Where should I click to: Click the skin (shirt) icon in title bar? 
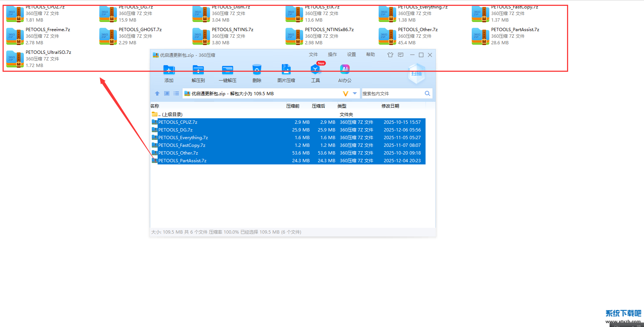tap(390, 55)
